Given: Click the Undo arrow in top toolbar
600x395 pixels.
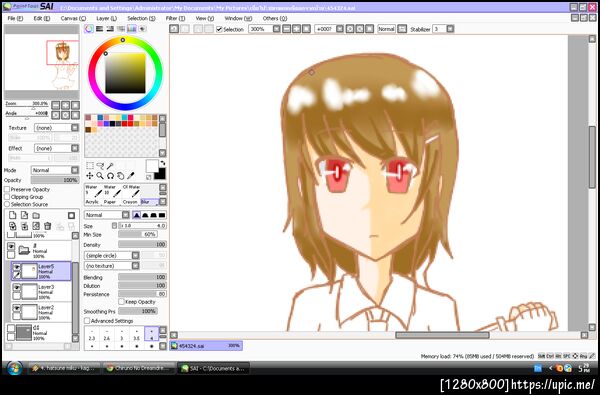Looking at the screenshot, I should click(x=174, y=29).
